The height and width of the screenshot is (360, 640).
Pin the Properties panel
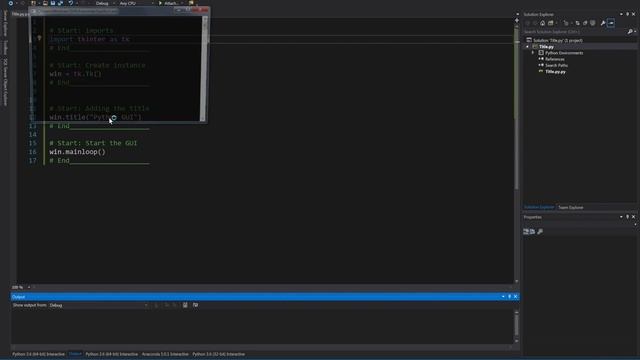627,217
